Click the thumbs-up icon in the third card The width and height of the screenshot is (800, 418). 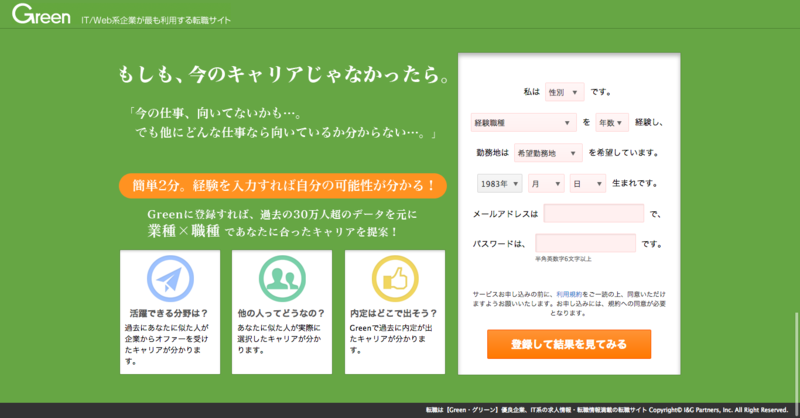pos(395,279)
